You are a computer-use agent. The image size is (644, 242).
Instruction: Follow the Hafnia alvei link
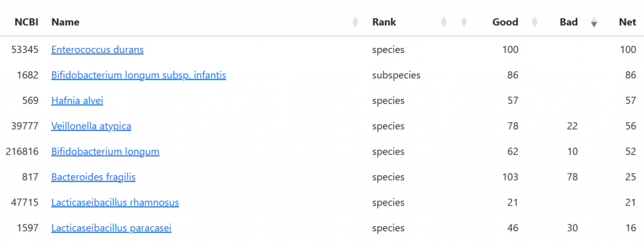point(77,101)
